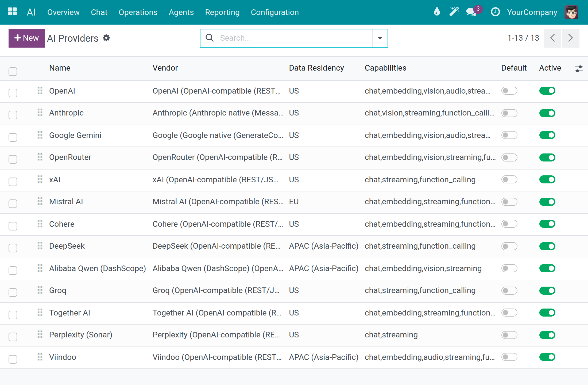The image size is (588, 385).
Task: Expand the search options dropdown arrow
Action: pos(380,38)
